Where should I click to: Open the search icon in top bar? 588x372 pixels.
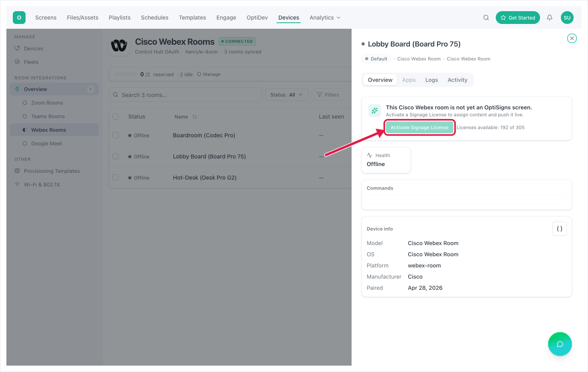click(x=486, y=18)
